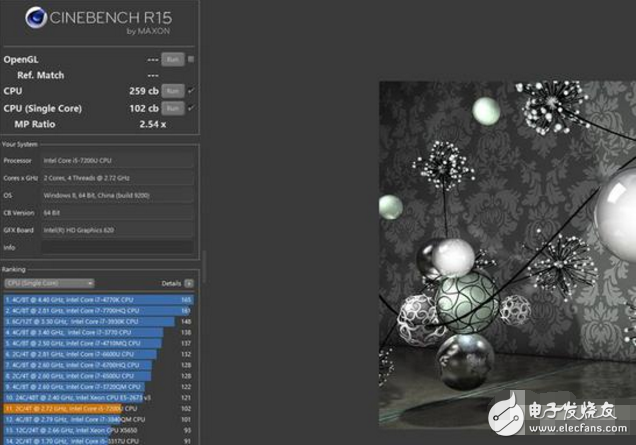
Task: Run the CPU (Single Core) test
Action: 172,108
